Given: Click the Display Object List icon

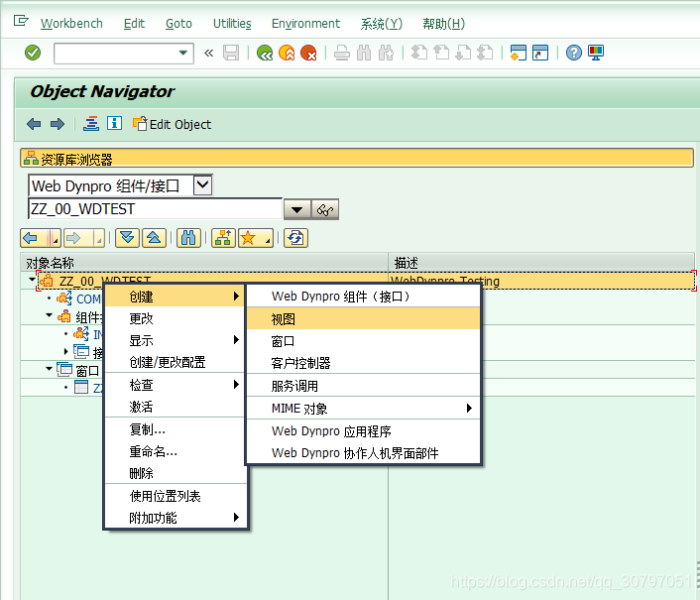Looking at the screenshot, I should 91,124.
